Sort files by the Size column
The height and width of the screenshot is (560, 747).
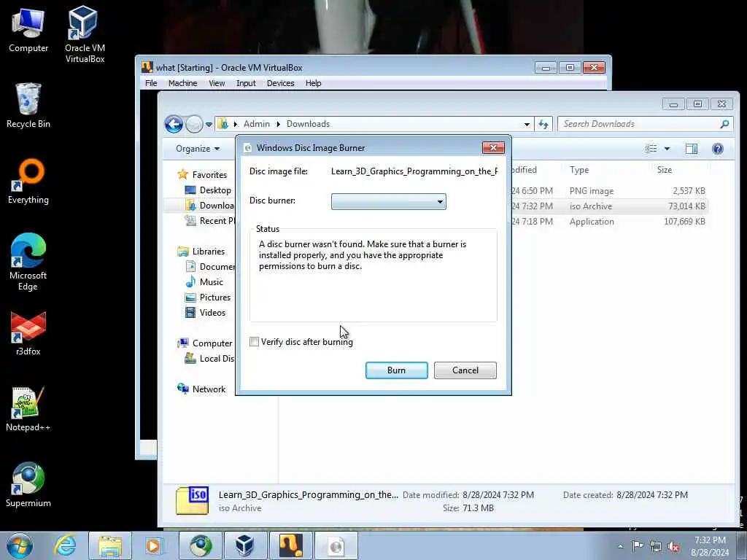point(664,170)
